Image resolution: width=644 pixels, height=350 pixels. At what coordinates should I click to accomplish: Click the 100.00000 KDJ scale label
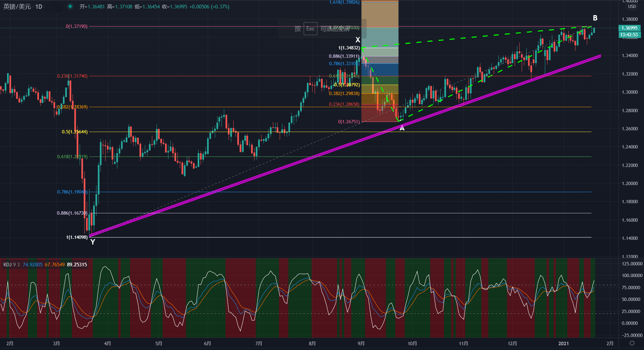pyautogui.click(x=632, y=275)
